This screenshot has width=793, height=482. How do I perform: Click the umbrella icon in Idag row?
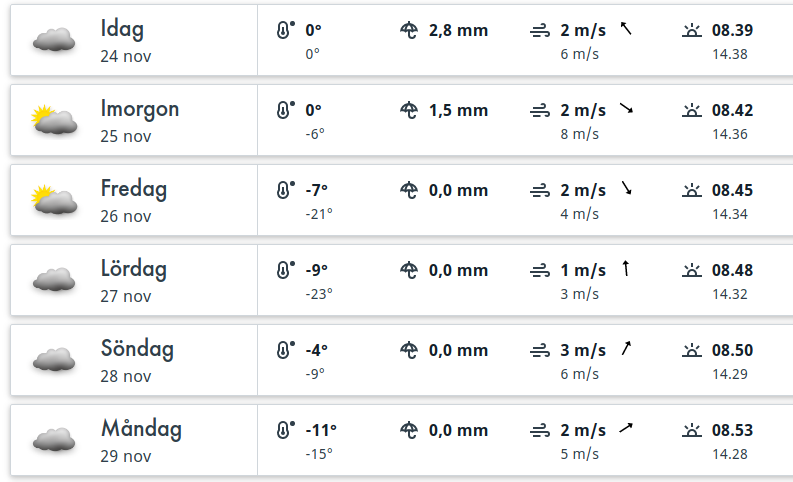tap(408, 30)
